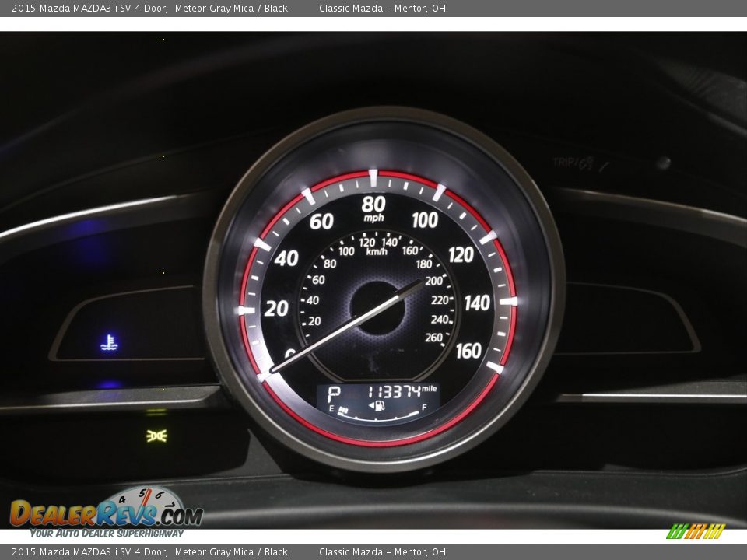Click the Classic Mazda - Mentor, OH header text

[x=383, y=8]
